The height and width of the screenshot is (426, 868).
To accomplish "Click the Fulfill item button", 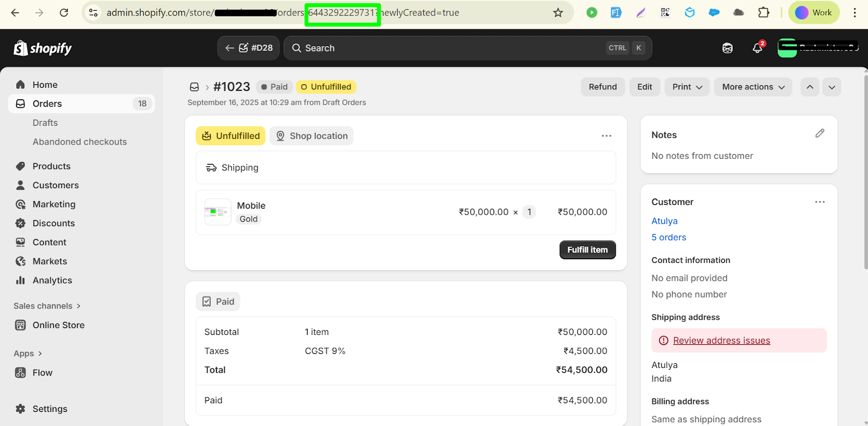I will pos(588,250).
